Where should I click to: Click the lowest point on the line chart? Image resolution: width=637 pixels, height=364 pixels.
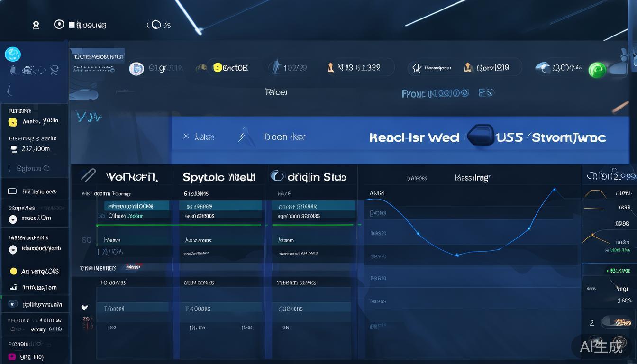[x=457, y=255]
